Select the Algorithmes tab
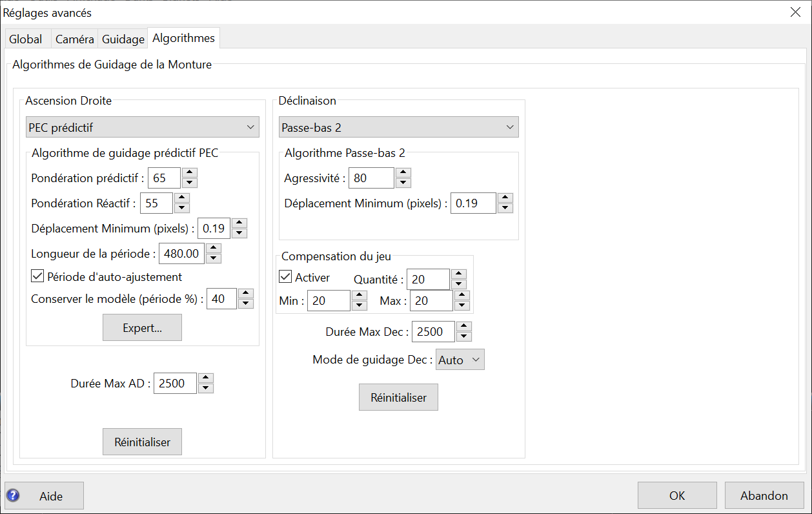812x514 pixels. (x=184, y=38)
